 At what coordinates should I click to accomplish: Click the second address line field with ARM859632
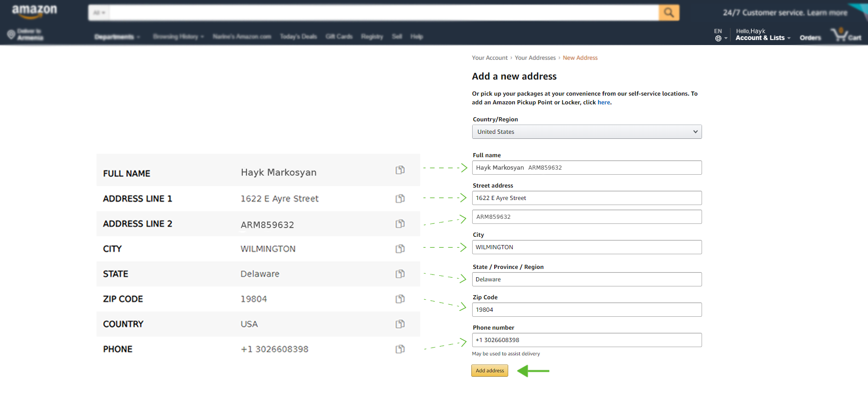[587, 217]
